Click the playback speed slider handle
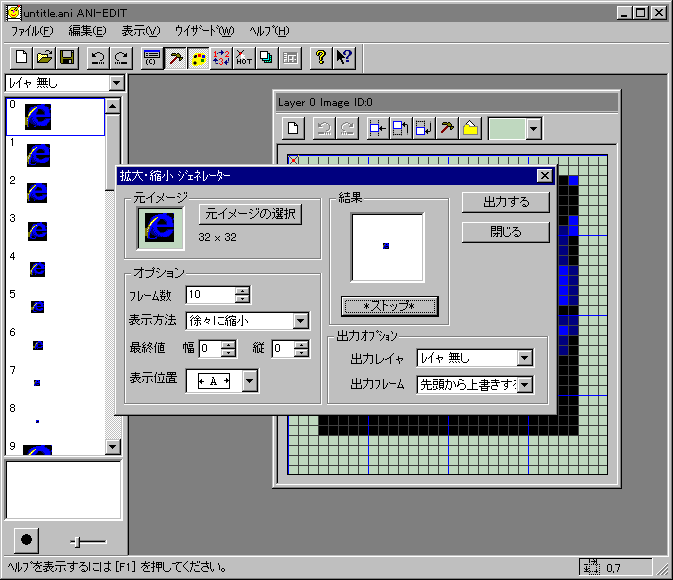Viewport: 673px width, 580px height. pos(77,542)
